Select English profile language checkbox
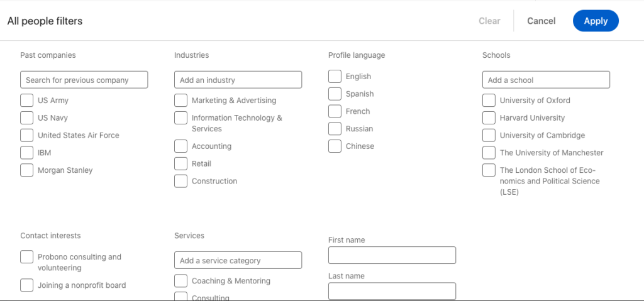The width and height of the screenshot is (644, 301). 335,77
